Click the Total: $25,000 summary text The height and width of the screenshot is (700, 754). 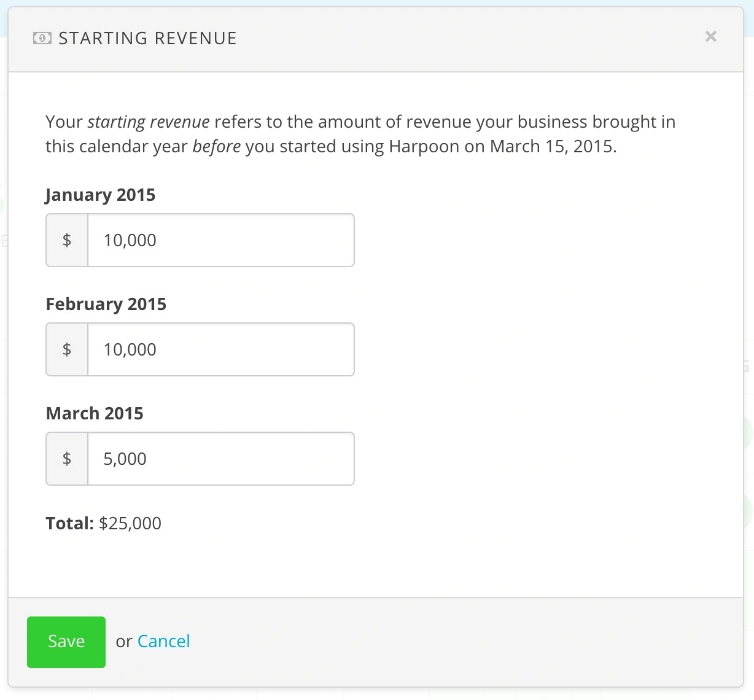(x=103, y=523)
